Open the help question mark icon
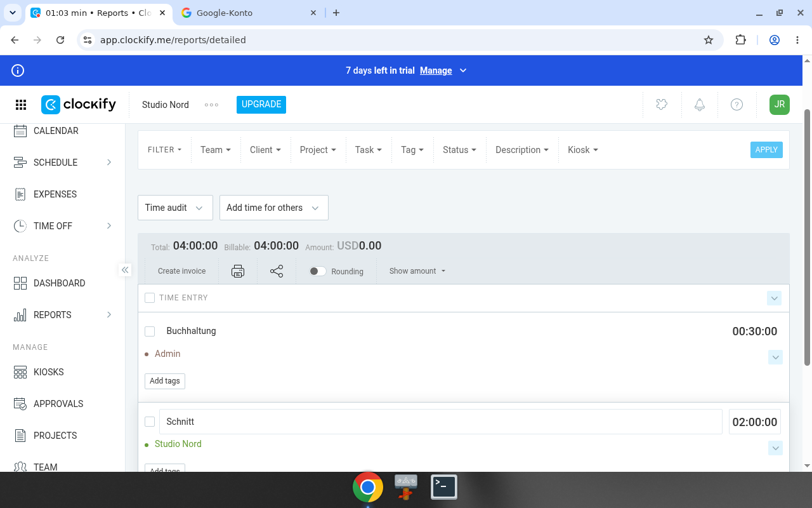The height and width of the screenshot is (508, 812). [737, 105]
